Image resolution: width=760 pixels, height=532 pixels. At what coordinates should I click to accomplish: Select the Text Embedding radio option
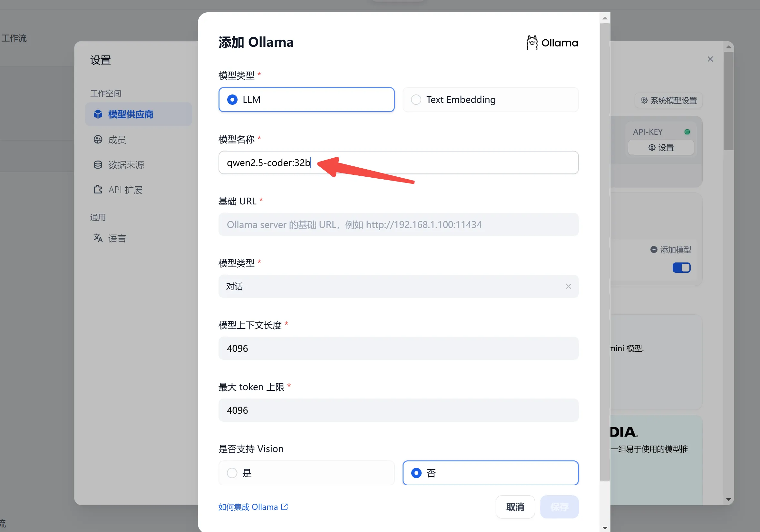(490, 100)
